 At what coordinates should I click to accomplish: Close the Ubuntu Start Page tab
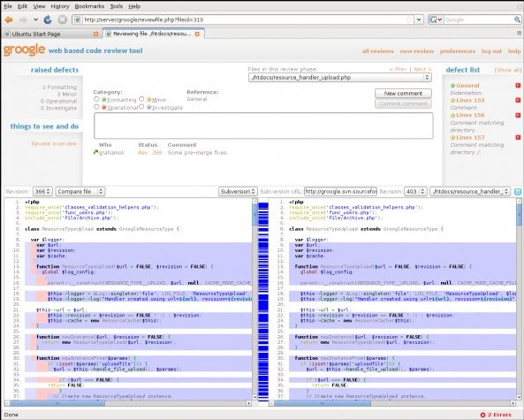(x=96, y=34)
